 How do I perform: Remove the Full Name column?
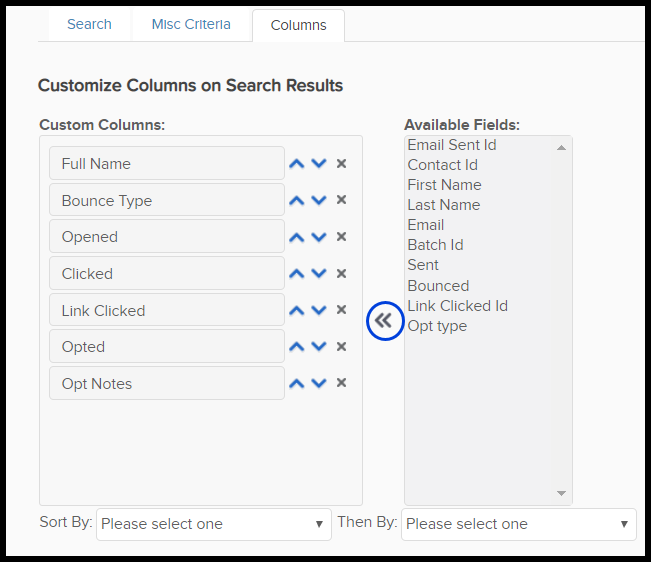click(341, 164)
